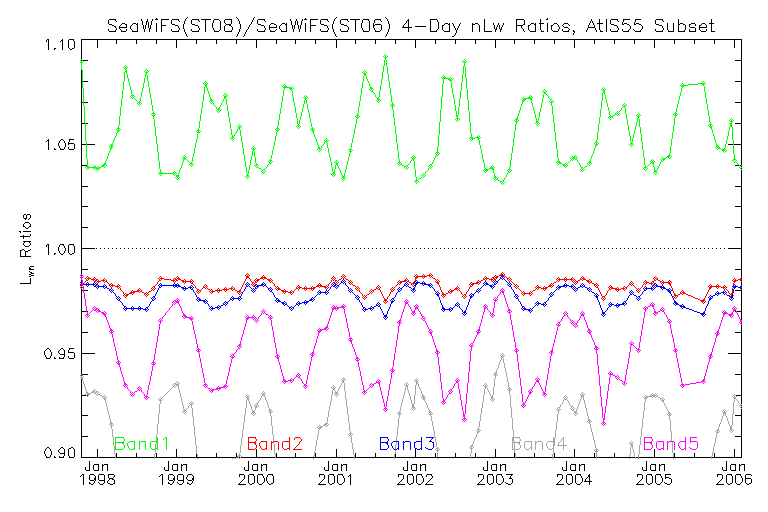Click the 0.90 y-axis value
Viewport: 768px width, 512px height.
[60, 452]
